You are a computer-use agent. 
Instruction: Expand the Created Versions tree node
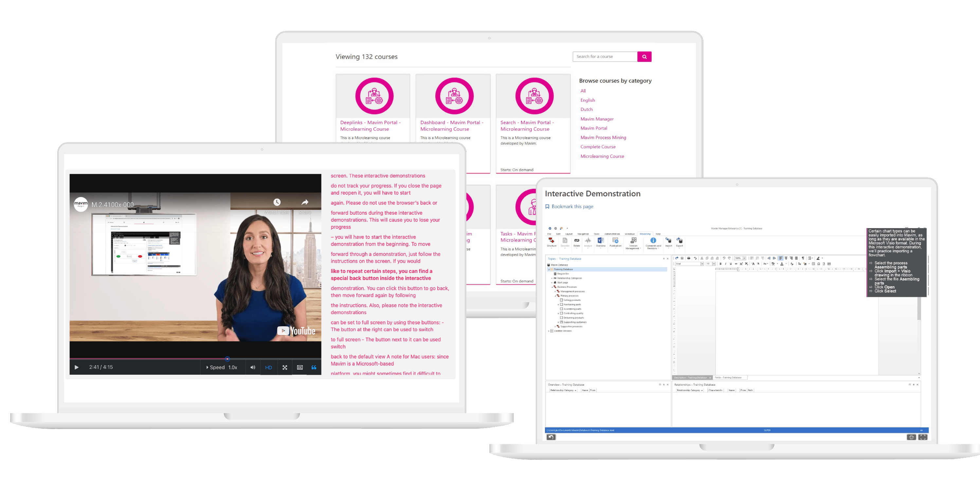click(549, 331)
